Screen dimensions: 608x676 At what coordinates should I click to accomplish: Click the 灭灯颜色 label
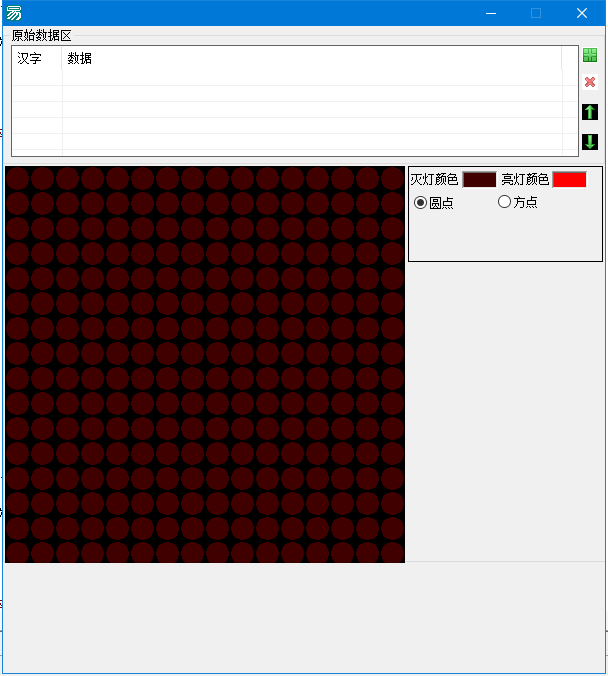click(434, 179)
